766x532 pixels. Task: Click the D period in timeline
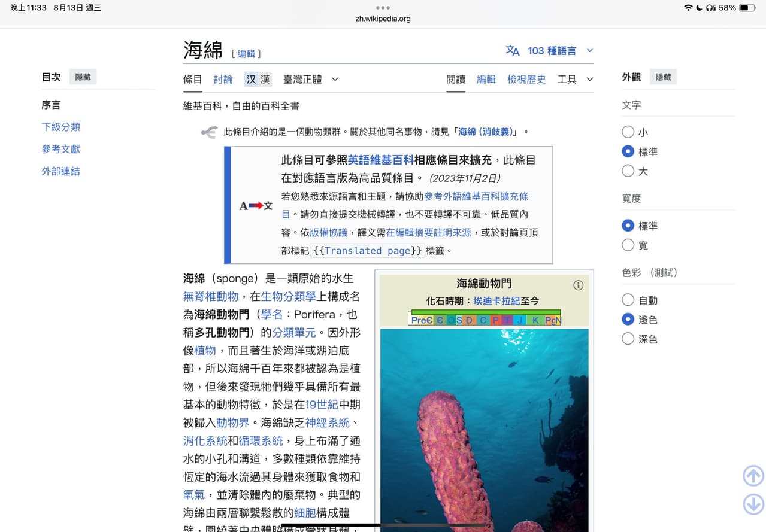click(x=469, y=320)
